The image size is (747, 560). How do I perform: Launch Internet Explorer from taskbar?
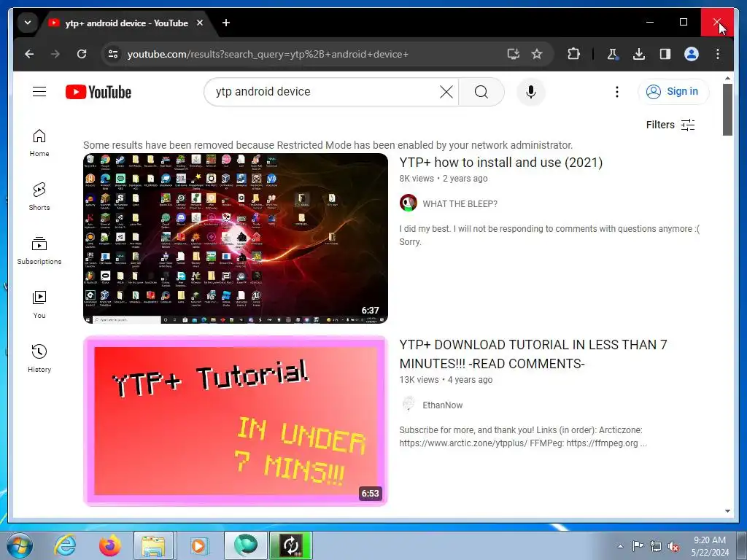click(65, 545)
